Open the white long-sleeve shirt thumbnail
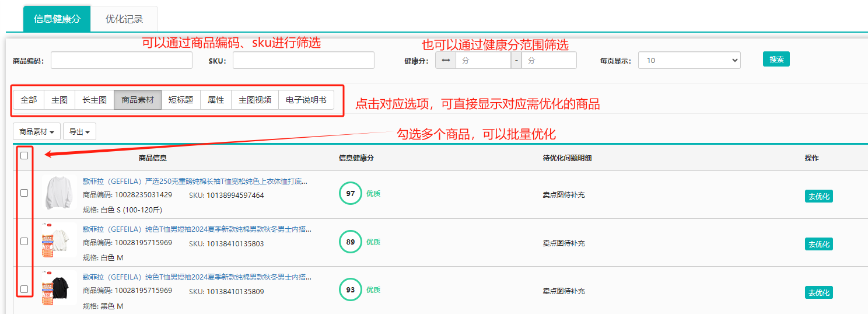This screenshot has height=314, width=868. (59, 193)
